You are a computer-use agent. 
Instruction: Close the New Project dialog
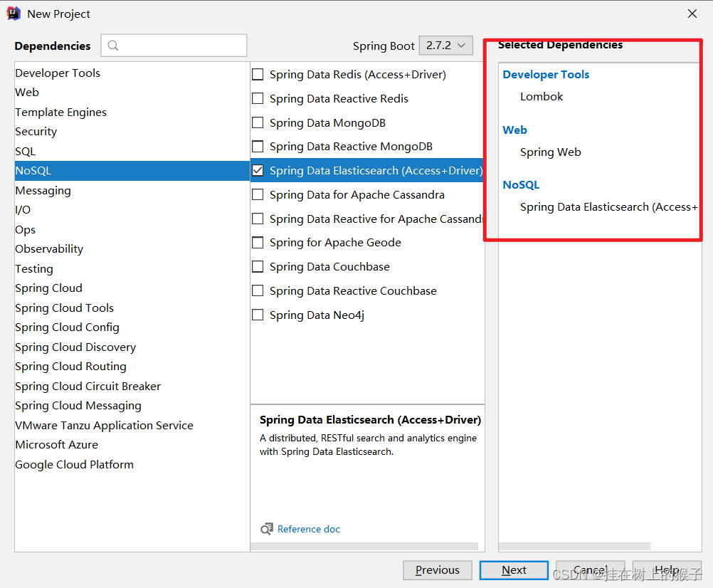[692, 14]
